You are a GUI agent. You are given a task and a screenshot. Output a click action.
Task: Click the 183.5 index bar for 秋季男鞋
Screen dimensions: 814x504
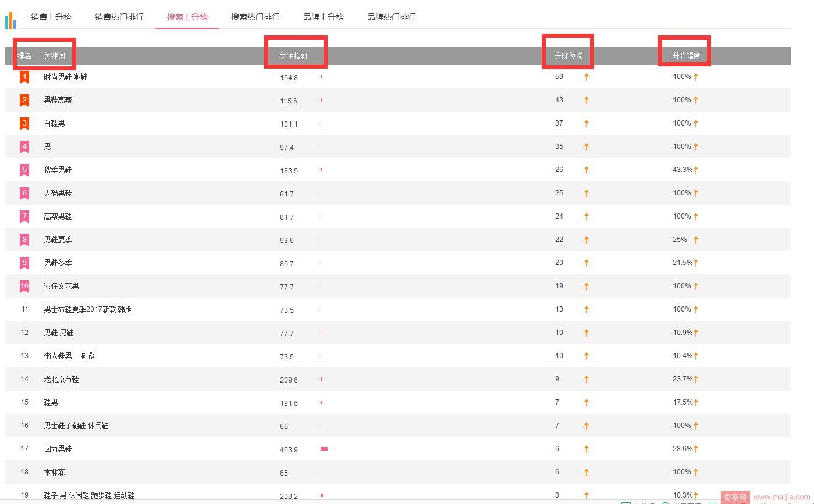pyautogui.click(x=321, y=170)
